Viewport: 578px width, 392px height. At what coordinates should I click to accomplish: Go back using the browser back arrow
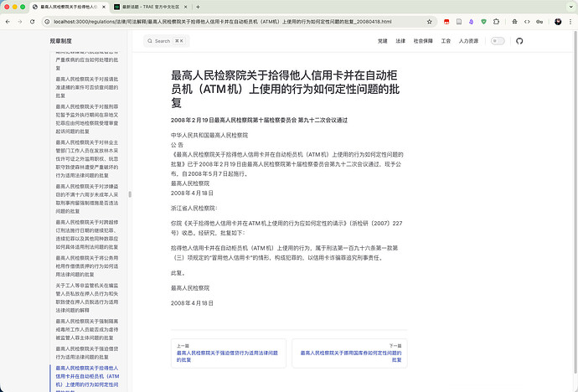click(x=8, y=20)
